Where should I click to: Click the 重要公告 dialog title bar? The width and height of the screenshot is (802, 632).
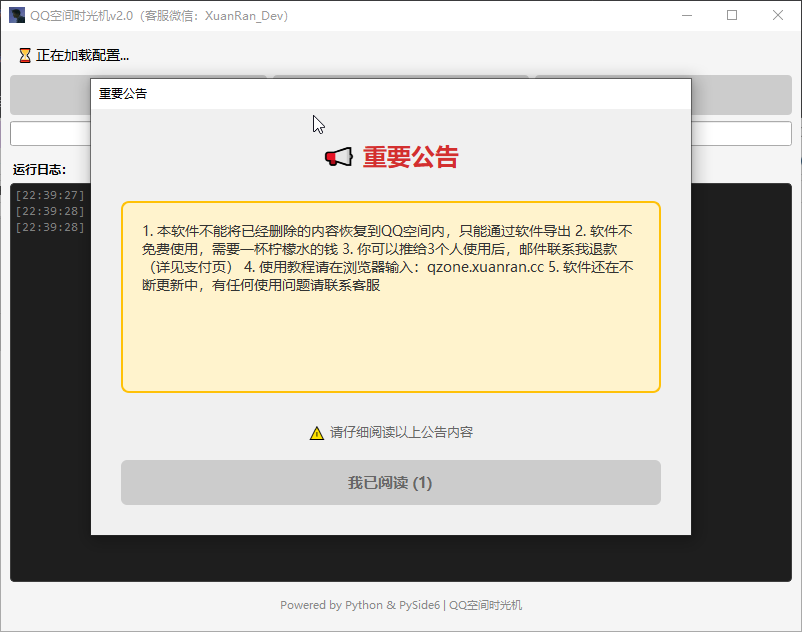390,93
